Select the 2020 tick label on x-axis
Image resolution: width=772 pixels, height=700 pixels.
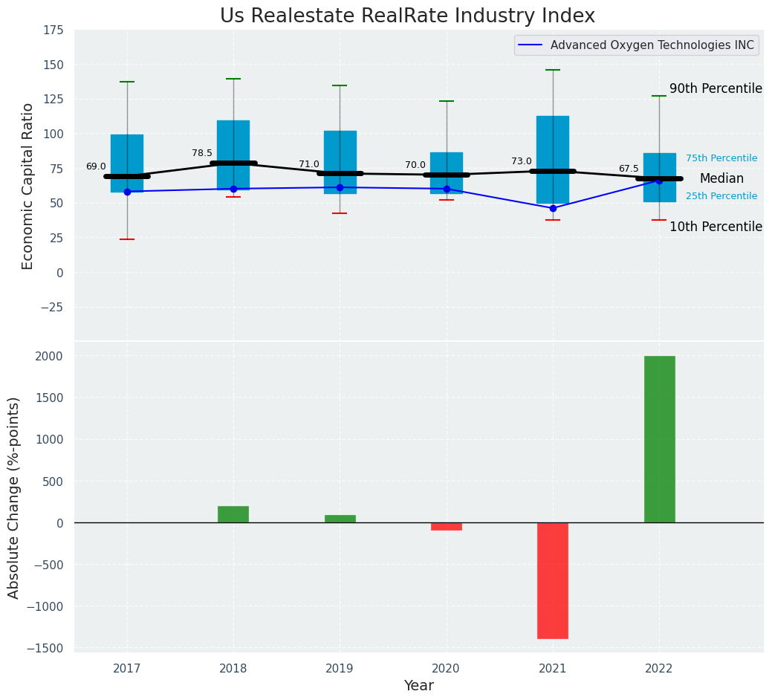click(x=447, y=669)
